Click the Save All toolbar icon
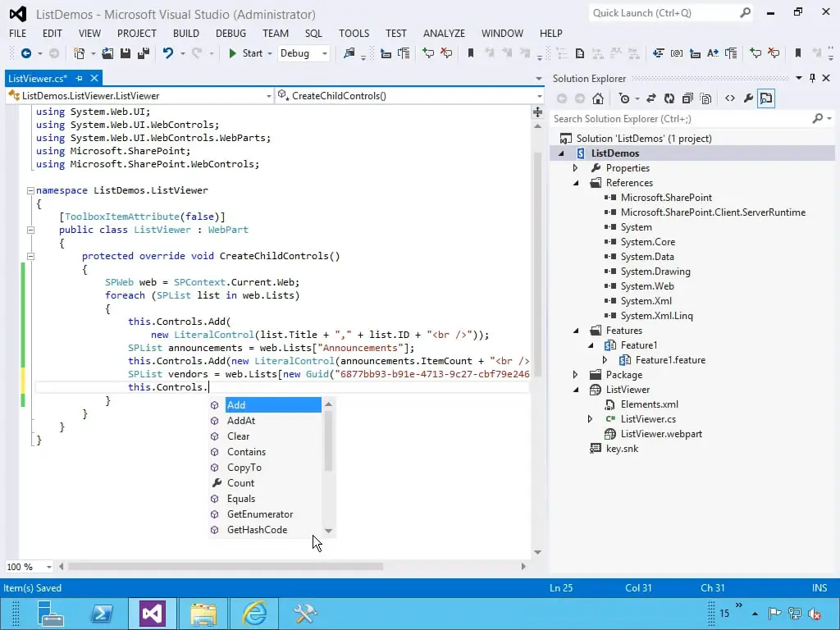840x630 pixels. (x=144, y=53)
